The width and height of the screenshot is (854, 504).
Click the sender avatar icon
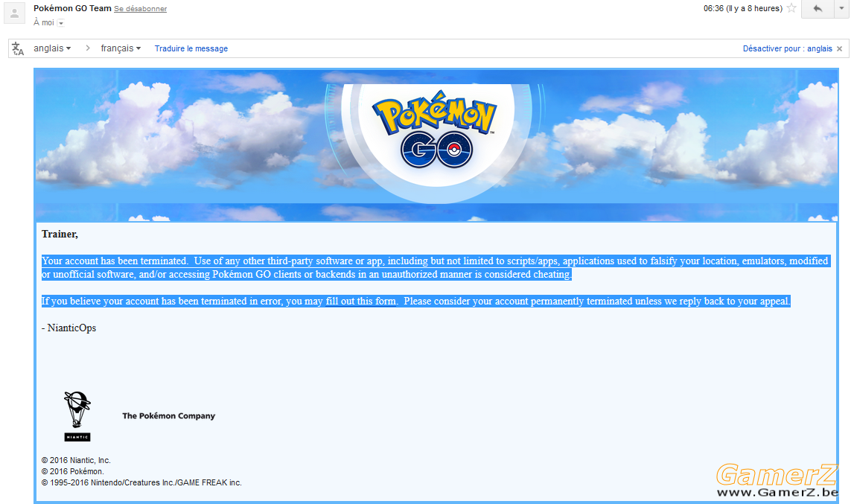15,13
